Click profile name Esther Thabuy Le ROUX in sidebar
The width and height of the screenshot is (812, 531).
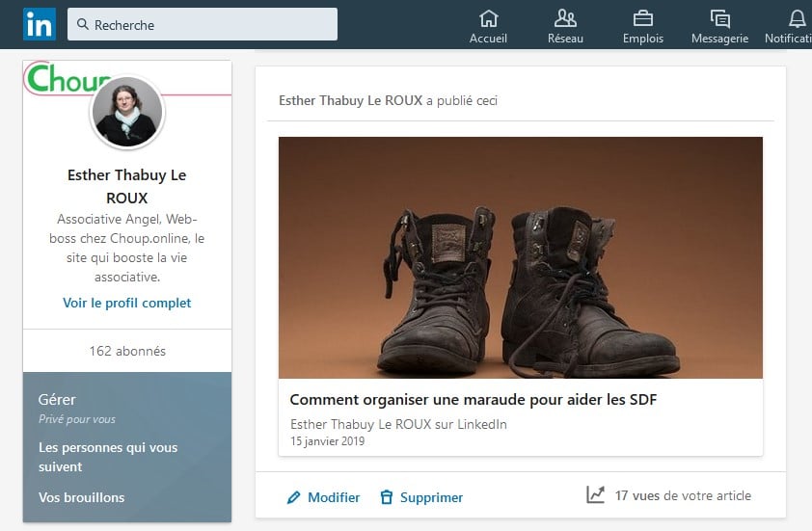(x=127, y=186)
